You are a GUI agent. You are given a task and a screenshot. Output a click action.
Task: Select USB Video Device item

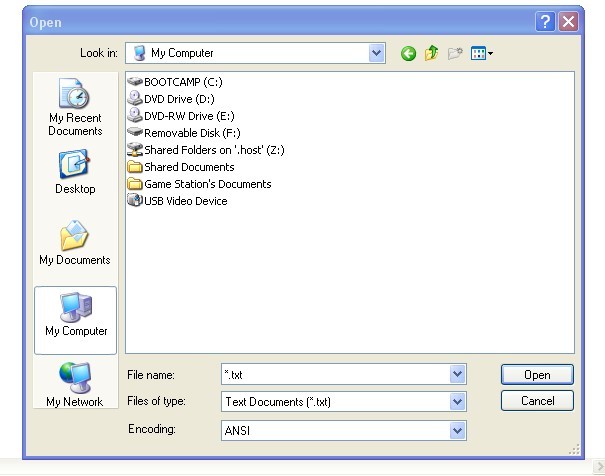[x=185, y=201]
